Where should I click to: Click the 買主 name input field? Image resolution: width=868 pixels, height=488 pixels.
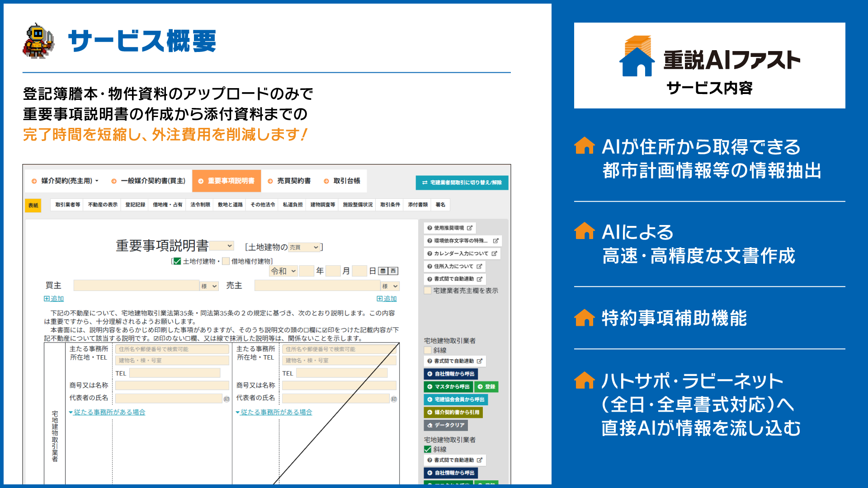tap(136, 286)
